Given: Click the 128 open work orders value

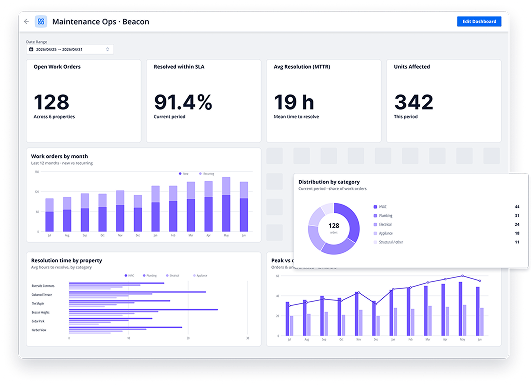Looking at the screenshot, I should (x=52, y=102).
